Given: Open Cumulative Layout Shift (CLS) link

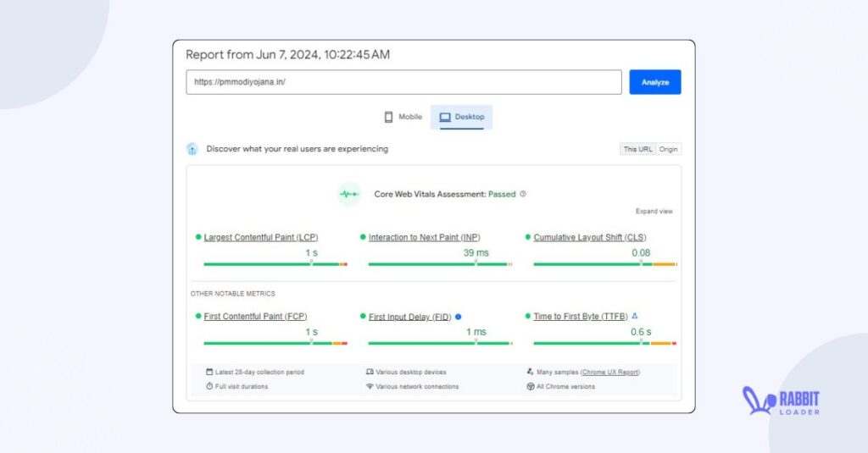Looking at the screenshot, I should [x=590, y=237].
